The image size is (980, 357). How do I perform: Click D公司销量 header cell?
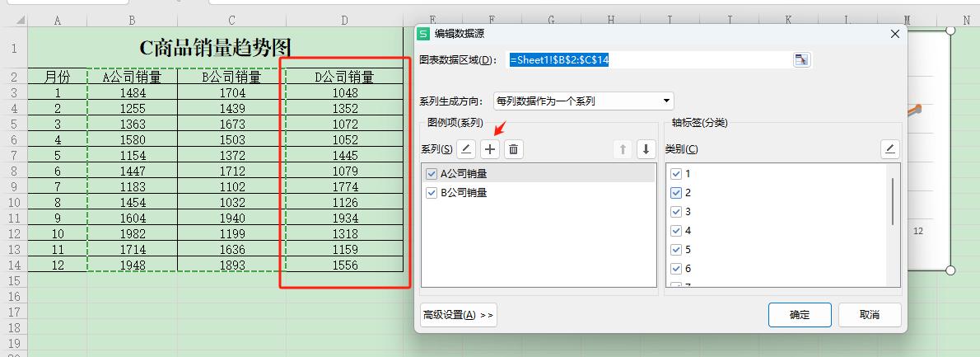pyautogui.click(x=344, y=77)
